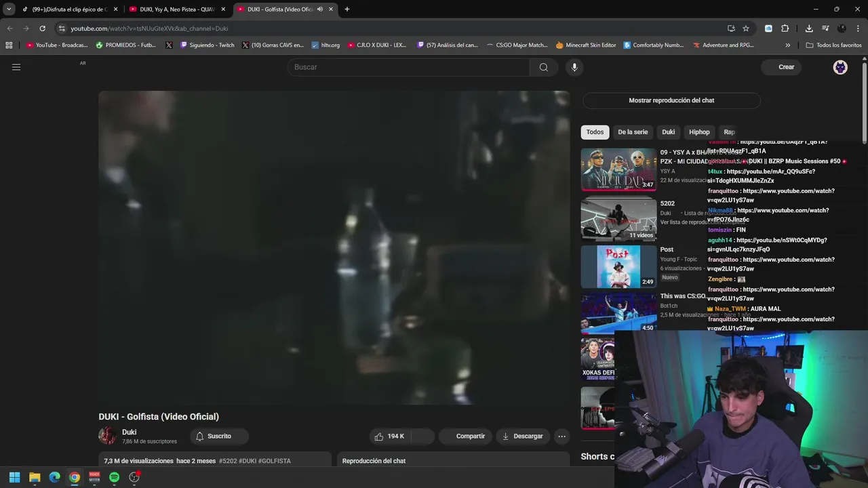Open File Explorer from taskbar
This screenshot has width=868, height=488.
point(35,477)
